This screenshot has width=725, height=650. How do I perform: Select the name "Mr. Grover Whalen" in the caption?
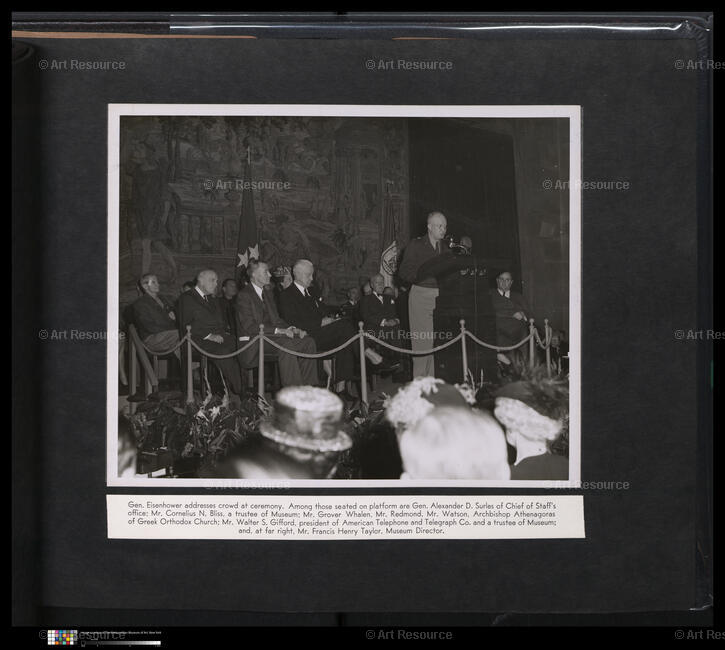click(x=337, y=514)
